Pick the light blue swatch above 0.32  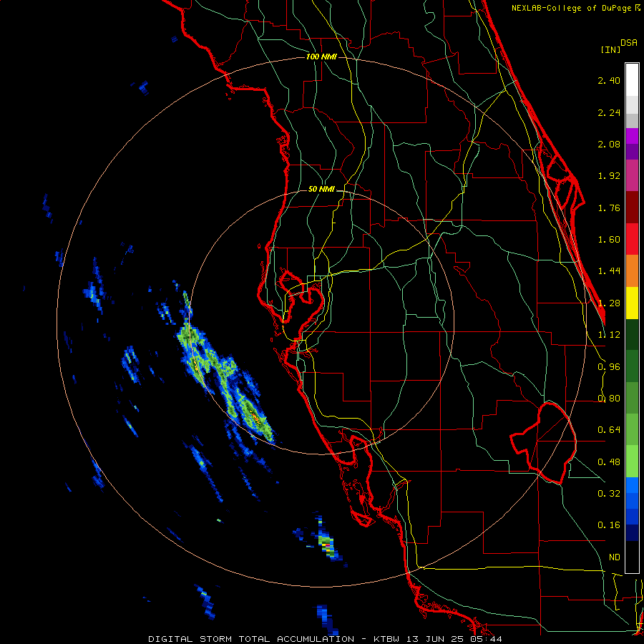(632, 485)
